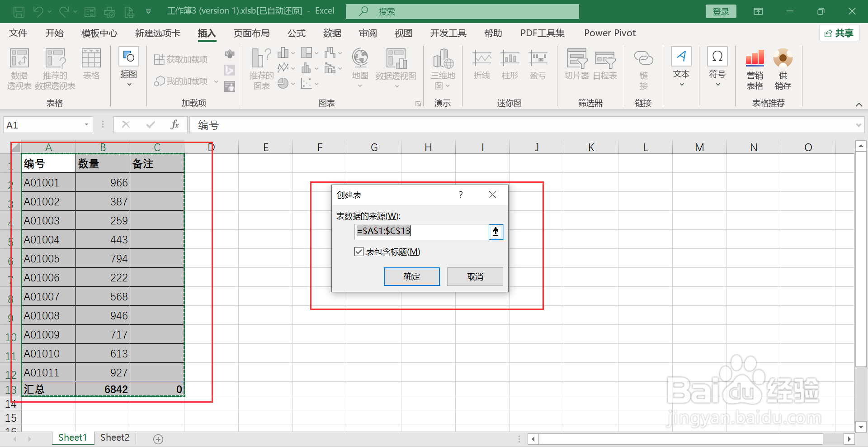868x447 pixels.
Task: Confirm table creation with 确定
Action: 411,276
